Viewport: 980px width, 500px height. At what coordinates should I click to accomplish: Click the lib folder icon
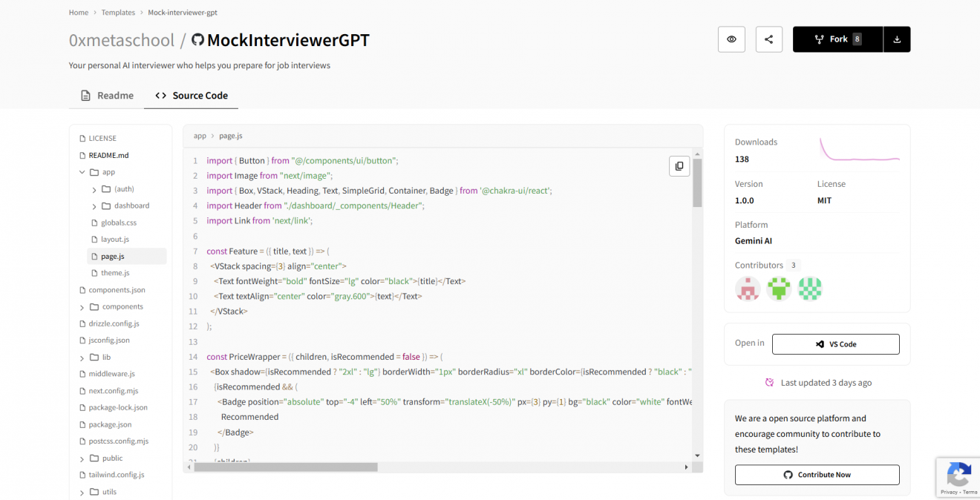point(94,357)
